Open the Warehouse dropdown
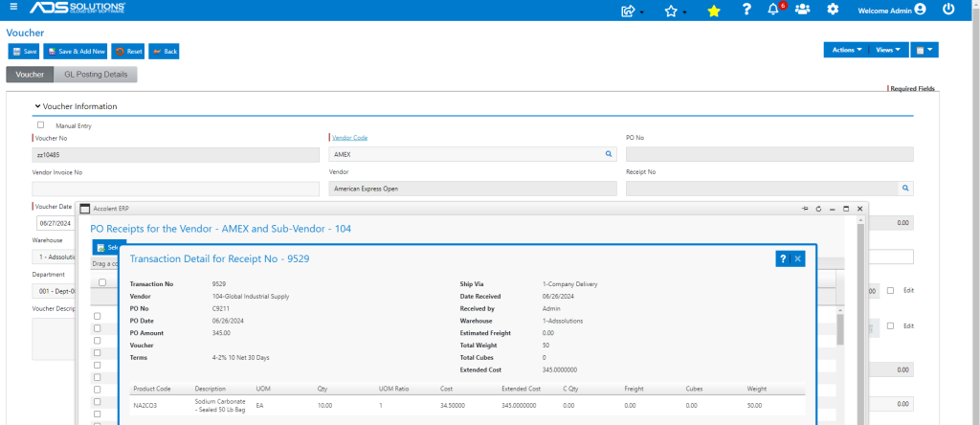Viewport: 980px width, 425px height. pos(54,257)
